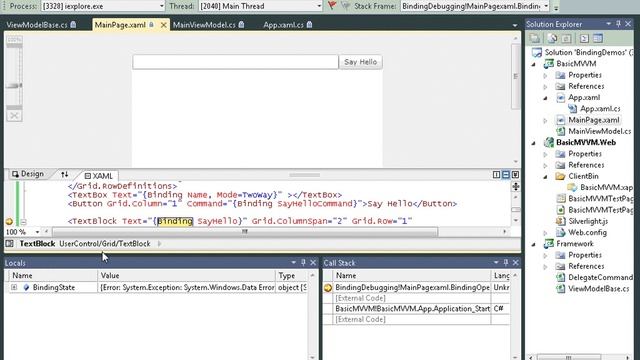The image size is (640, 360).
Task: Expand the breadcrumb arrow after TextBlock path
Action: coord(159,244)
